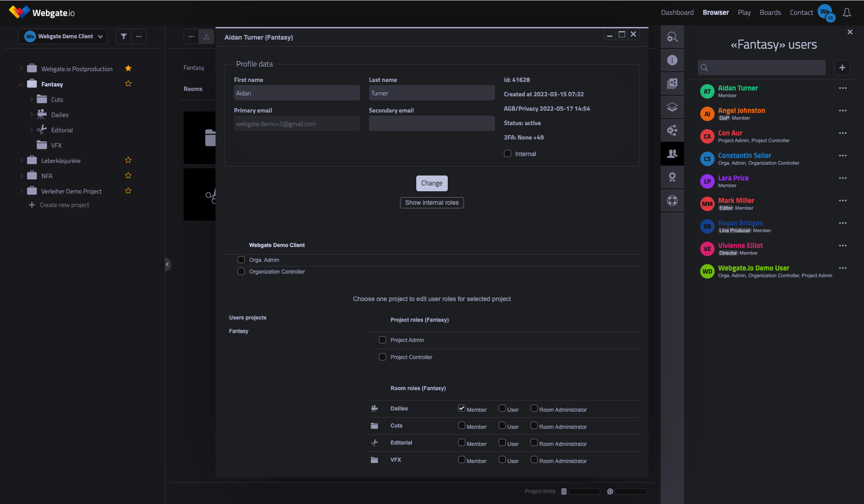Check the Orga. Admin role
Image resolution: width=864 pixels, height=504 pixels.
pyautogui.click(x=241, y=260)
